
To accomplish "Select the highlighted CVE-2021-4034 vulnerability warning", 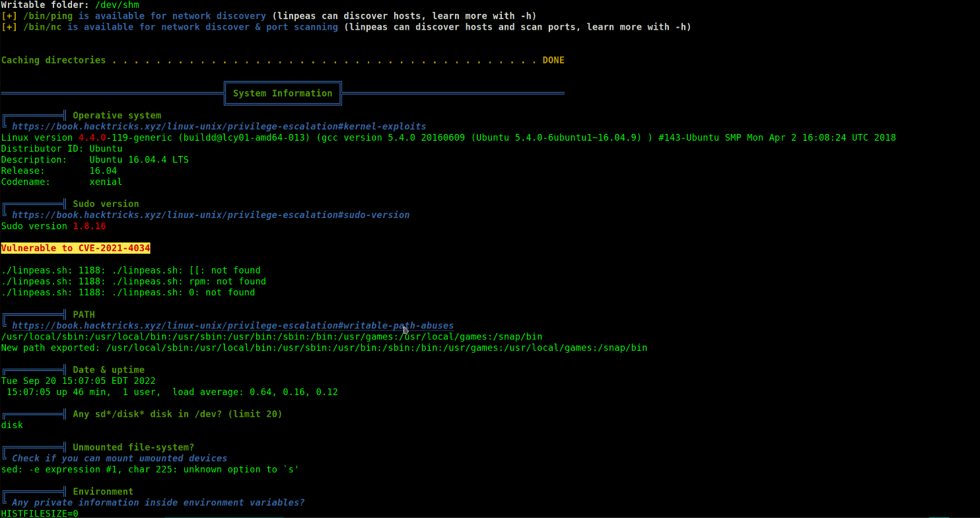I will coord(75,248).
